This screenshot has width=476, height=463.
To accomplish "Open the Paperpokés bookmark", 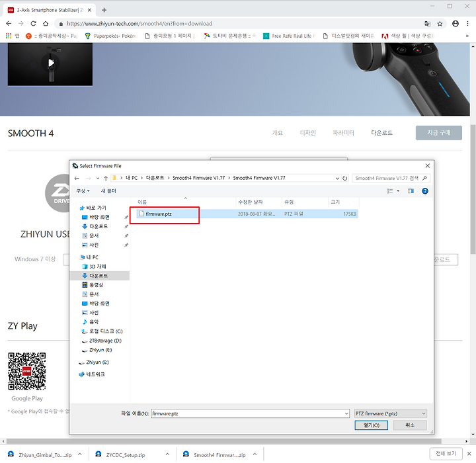I will [111, 36].
